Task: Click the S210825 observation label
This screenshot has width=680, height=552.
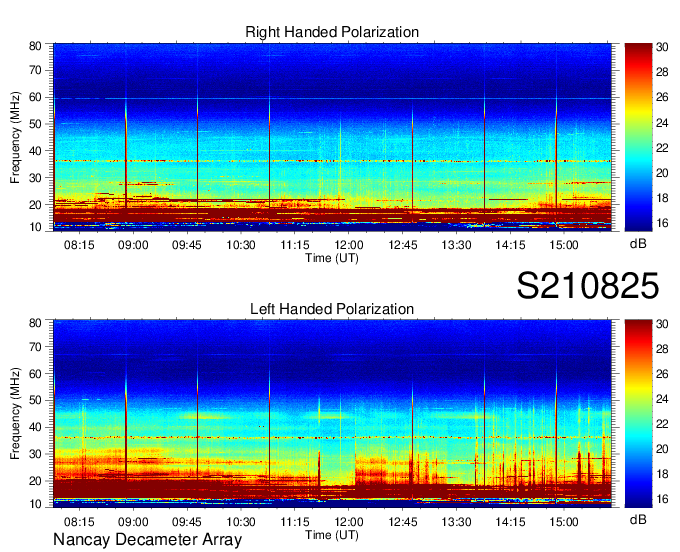Action: [x=588, y=286]
